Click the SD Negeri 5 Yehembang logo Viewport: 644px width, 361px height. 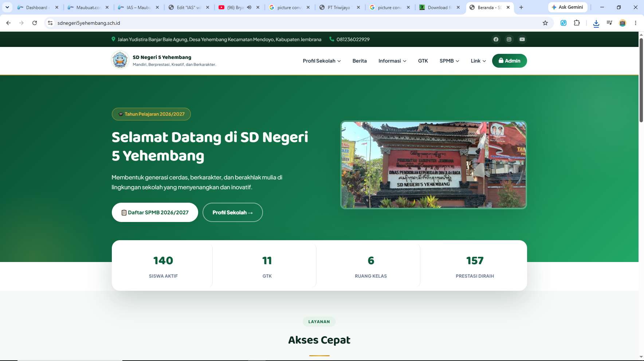[x=120, y=60]
